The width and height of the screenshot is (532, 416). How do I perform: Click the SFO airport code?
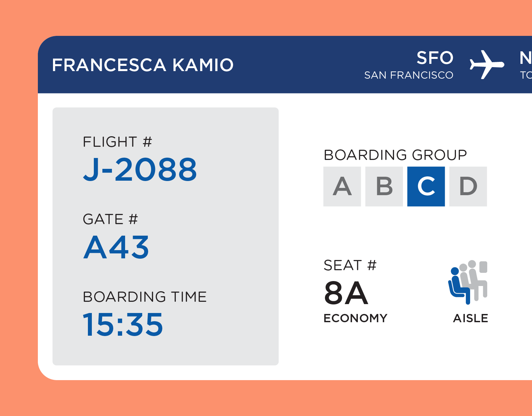coord(435,58)
